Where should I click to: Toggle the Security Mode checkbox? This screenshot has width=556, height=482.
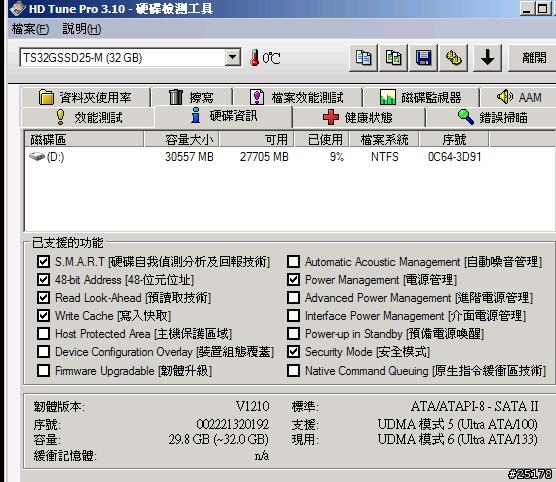tap(293, 352)
